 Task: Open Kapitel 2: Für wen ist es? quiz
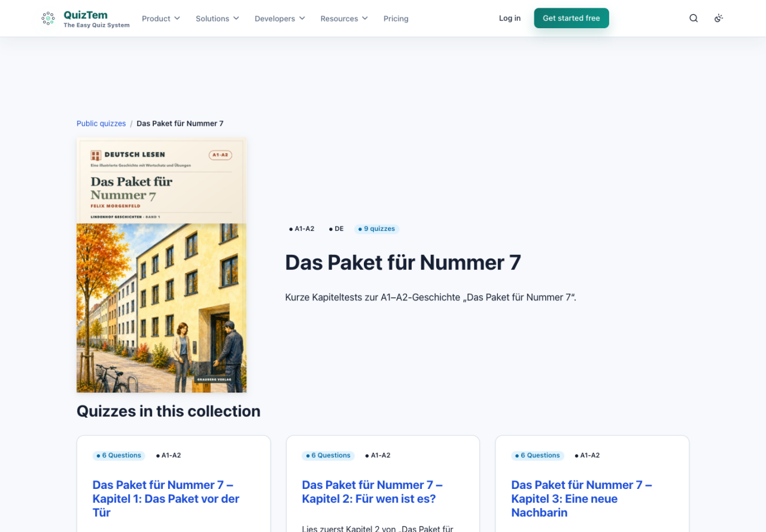click(372, 492)
